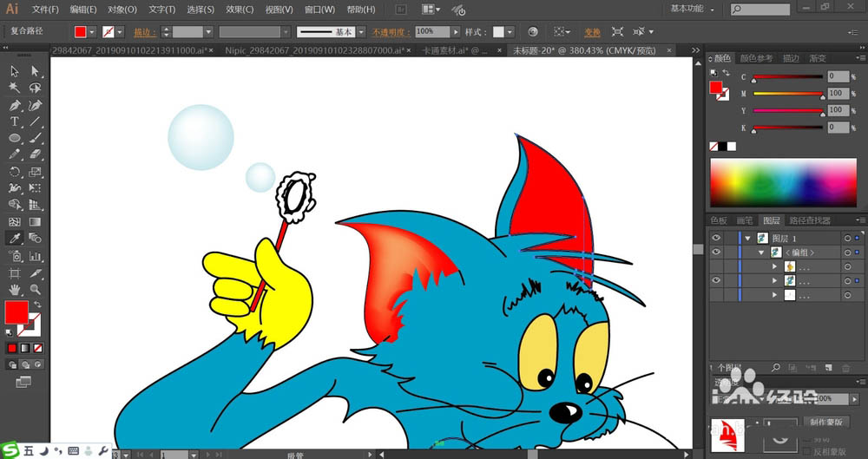Screen dimensions: 868x459
Task: Open the 效果(C) menu
Action: coord(240,10)
